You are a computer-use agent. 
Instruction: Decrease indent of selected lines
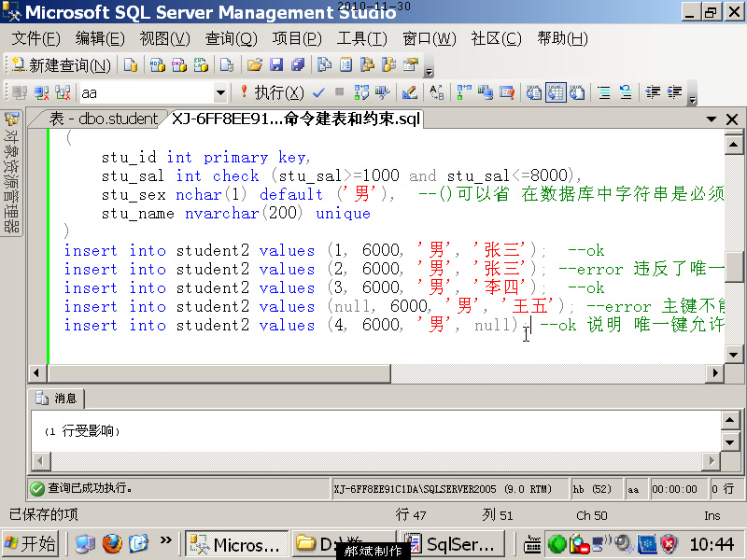653,92
